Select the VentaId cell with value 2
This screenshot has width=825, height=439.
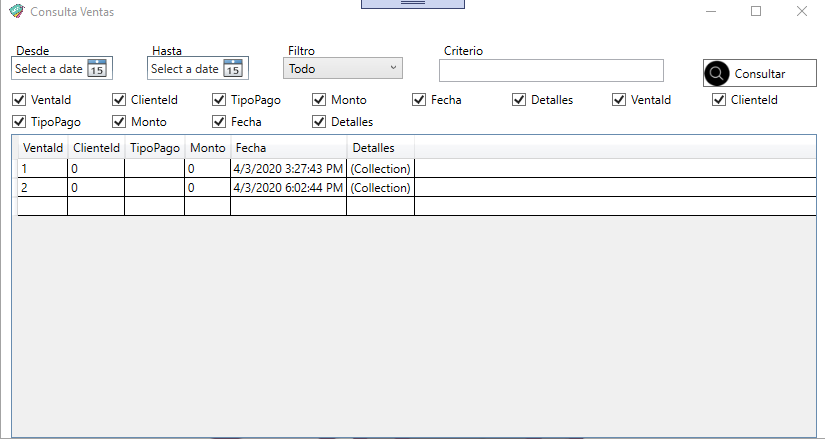pos(43,187)
